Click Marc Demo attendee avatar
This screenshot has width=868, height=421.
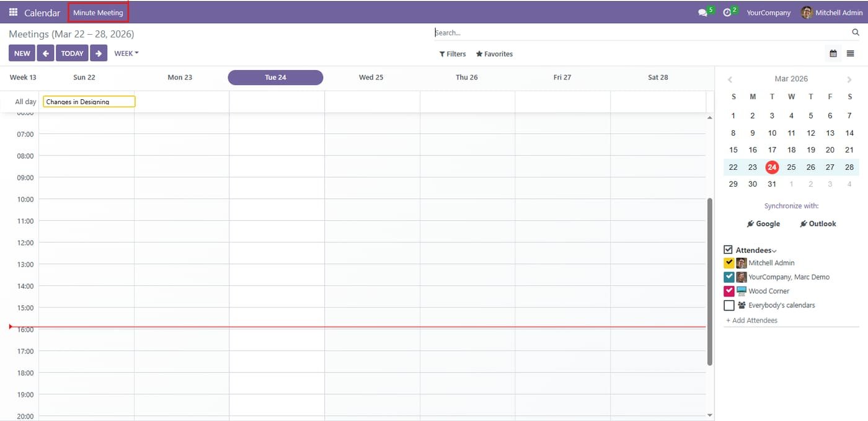pos(742,277)
